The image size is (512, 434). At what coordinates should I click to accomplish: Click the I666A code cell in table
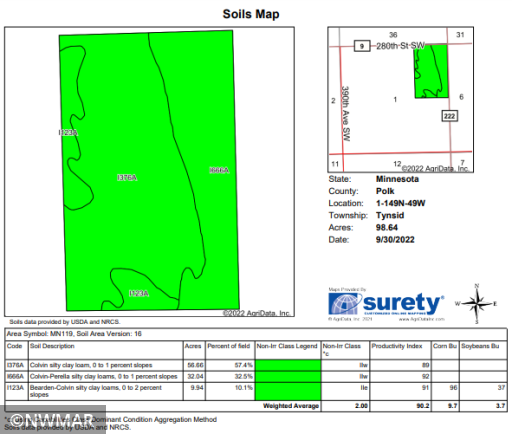point(15,377)
